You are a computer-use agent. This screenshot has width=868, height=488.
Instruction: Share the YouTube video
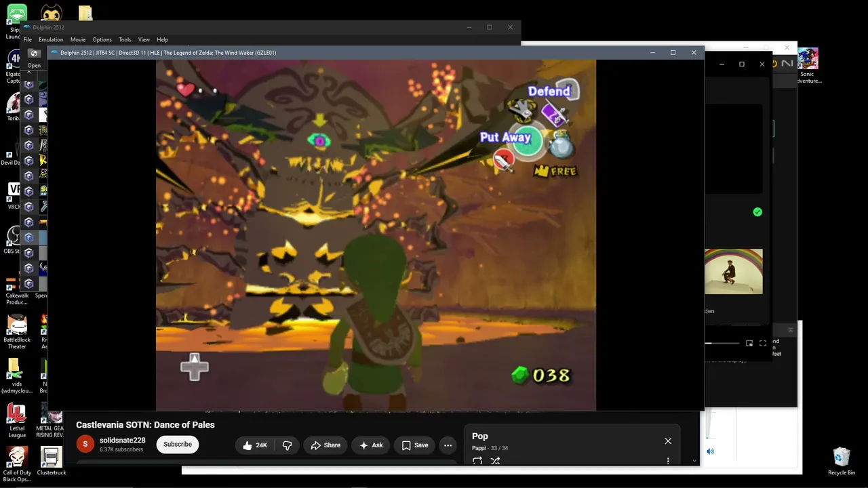pyautogui.click(x=325, y=445)
